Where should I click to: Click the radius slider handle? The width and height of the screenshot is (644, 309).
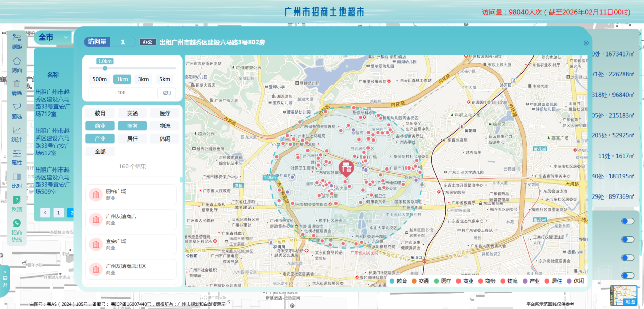point(105,68)
